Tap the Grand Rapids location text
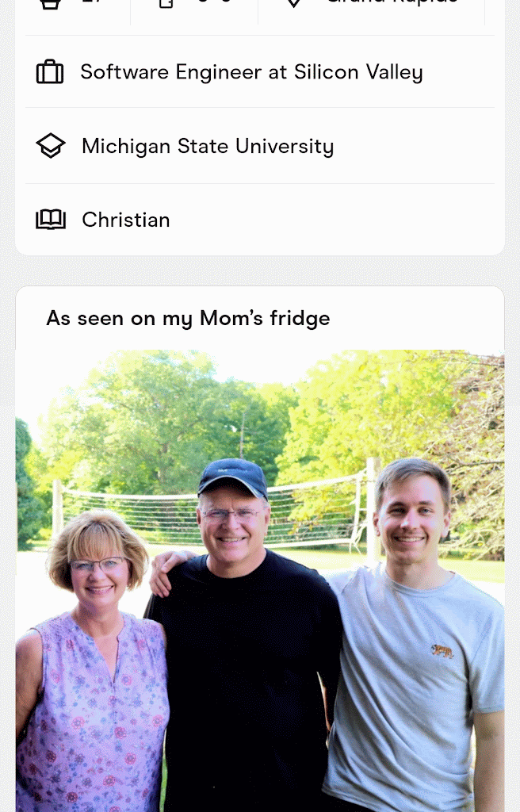Screen dimensions: 520x812 click(392, 2)
